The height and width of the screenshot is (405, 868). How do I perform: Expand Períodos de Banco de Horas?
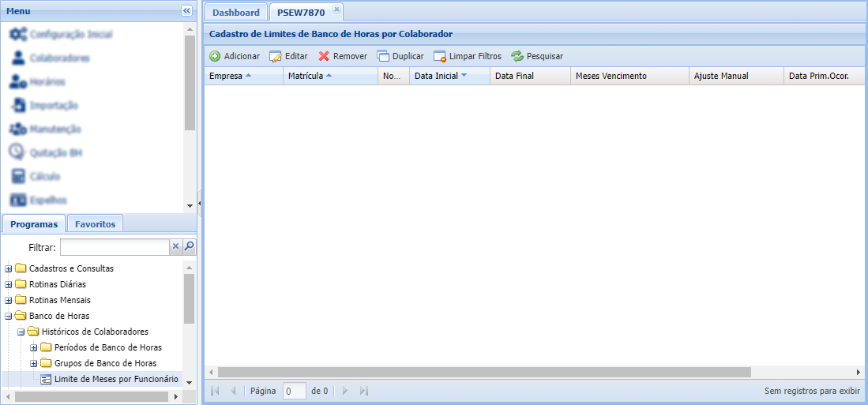[34, 347]
